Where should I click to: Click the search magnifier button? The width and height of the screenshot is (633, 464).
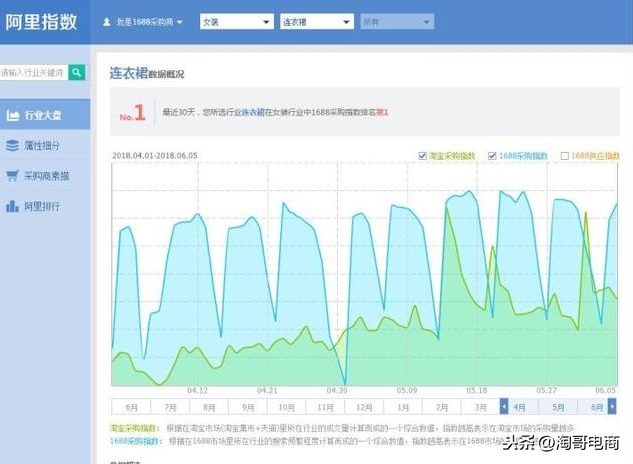coord(77,73)
